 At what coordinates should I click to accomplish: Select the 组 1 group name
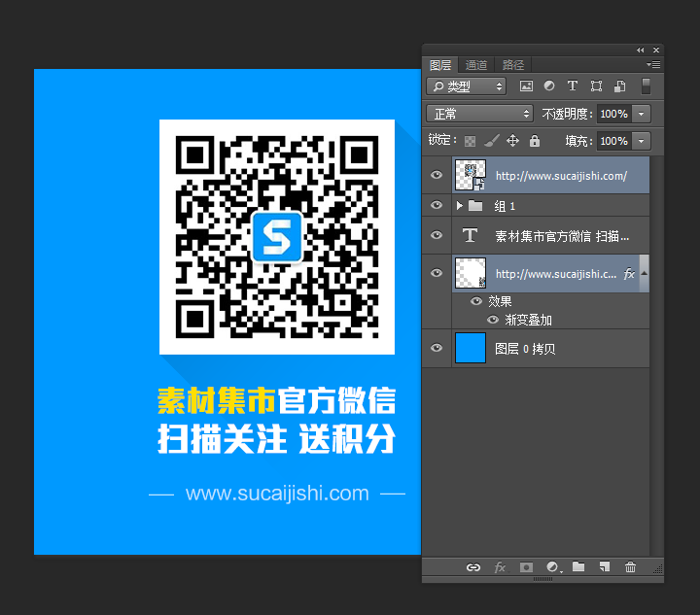(505, 206)
